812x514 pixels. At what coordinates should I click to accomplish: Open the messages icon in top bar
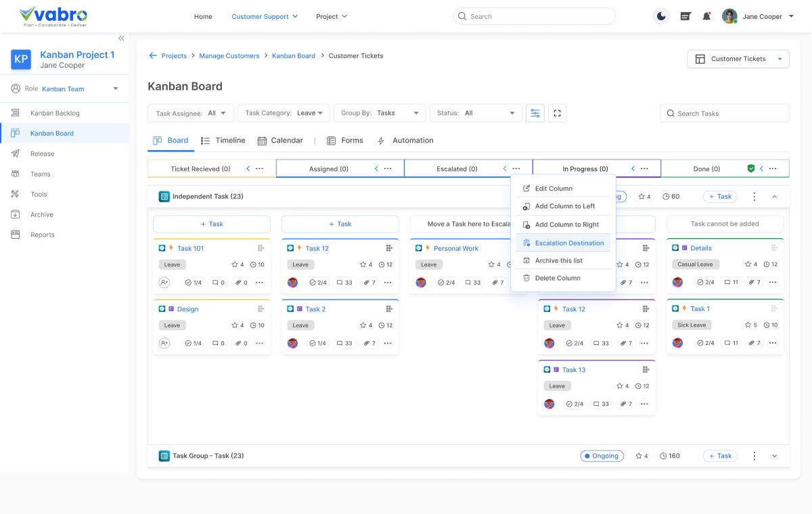[x=685, y=16]
